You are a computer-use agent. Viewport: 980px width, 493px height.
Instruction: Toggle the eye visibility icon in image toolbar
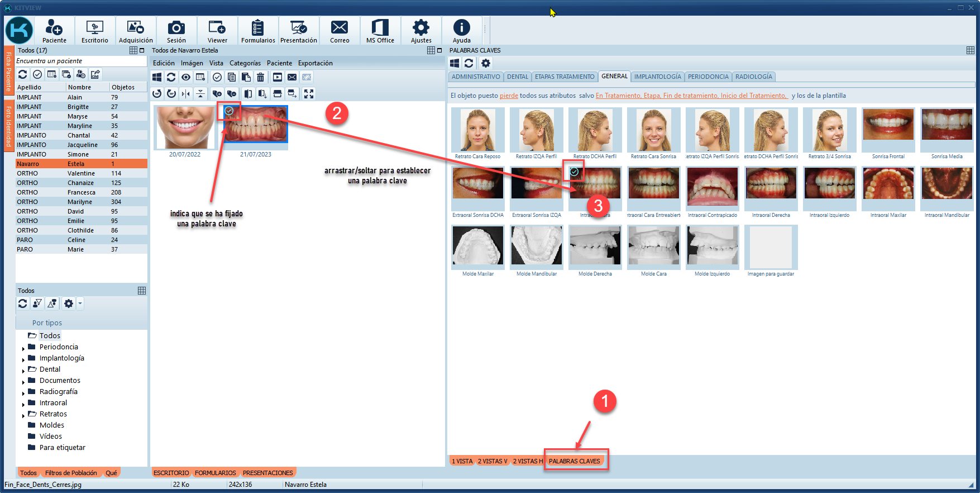click(186, 77)
